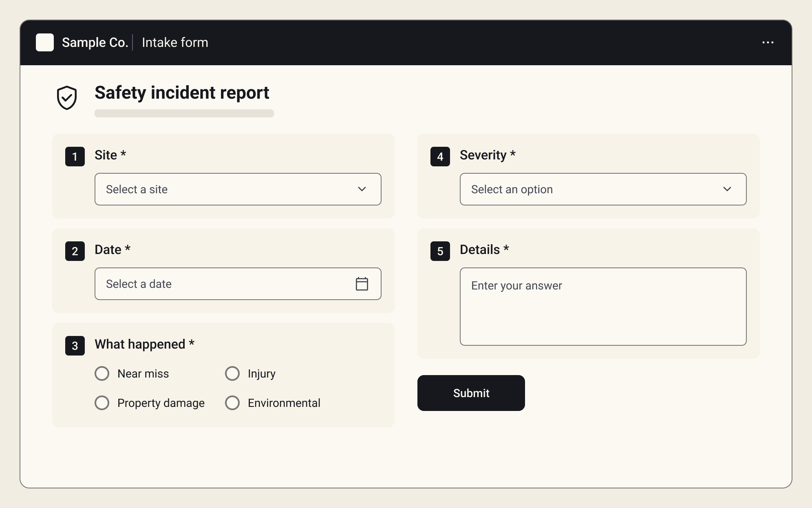Open the calendar picker icon
Image resolution: width=812 pixels, height=508 pixels.
tap(362, 284)
